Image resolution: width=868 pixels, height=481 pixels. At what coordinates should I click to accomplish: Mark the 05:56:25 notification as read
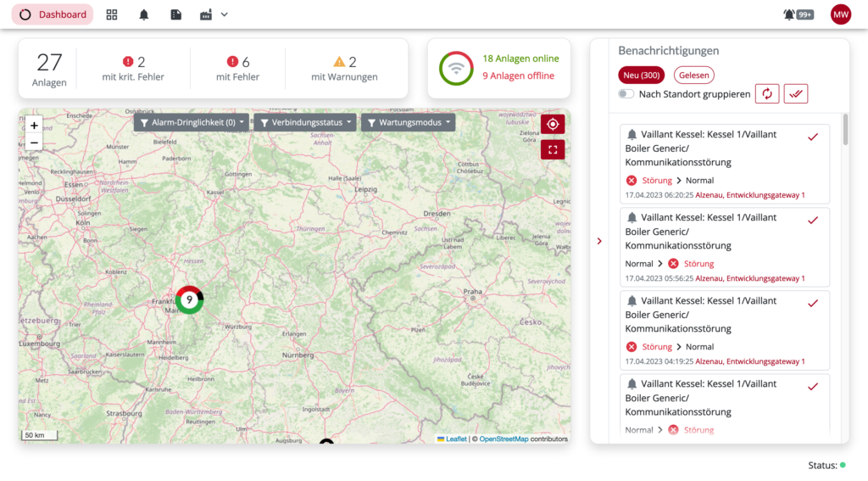click(x=813, y=220)
